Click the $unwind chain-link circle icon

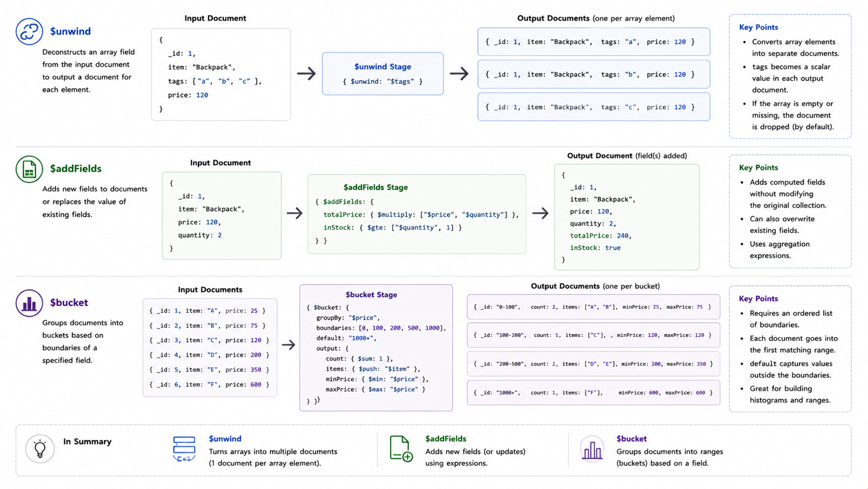tap(29, 31)
